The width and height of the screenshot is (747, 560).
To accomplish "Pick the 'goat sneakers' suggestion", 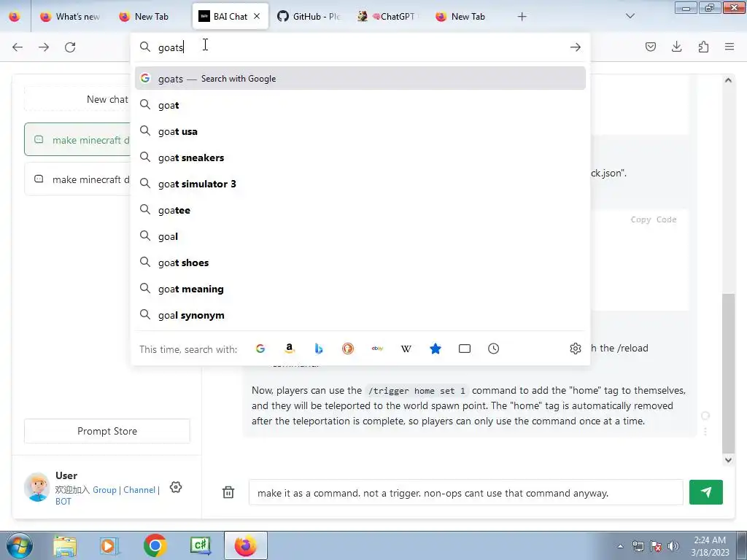I will coord(360,157).
